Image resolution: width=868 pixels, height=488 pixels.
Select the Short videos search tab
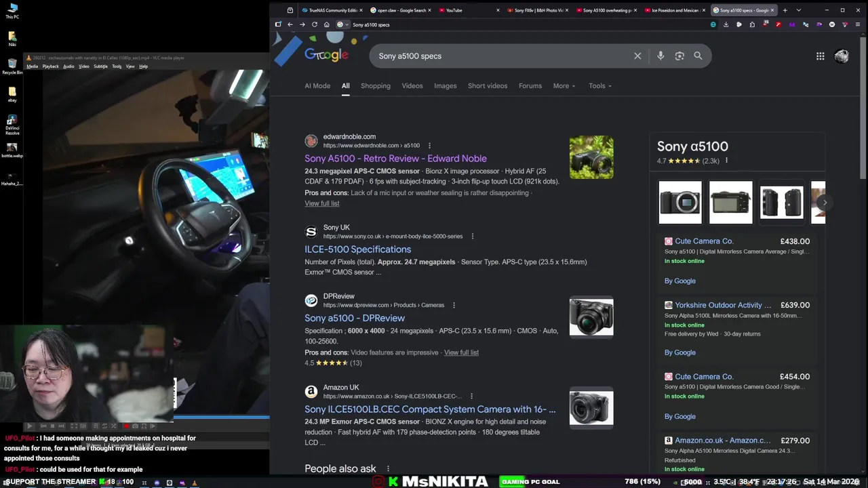[x=488, y=86]
